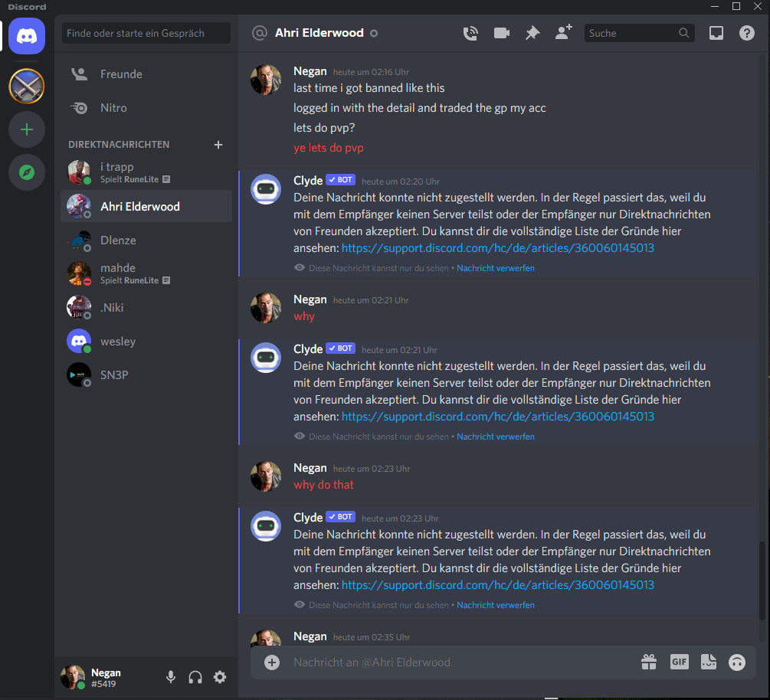This screenshot has width=770, height=700.
Task: Click the DIREKTNACHRICHTEN header
Action: click(119, 145)
